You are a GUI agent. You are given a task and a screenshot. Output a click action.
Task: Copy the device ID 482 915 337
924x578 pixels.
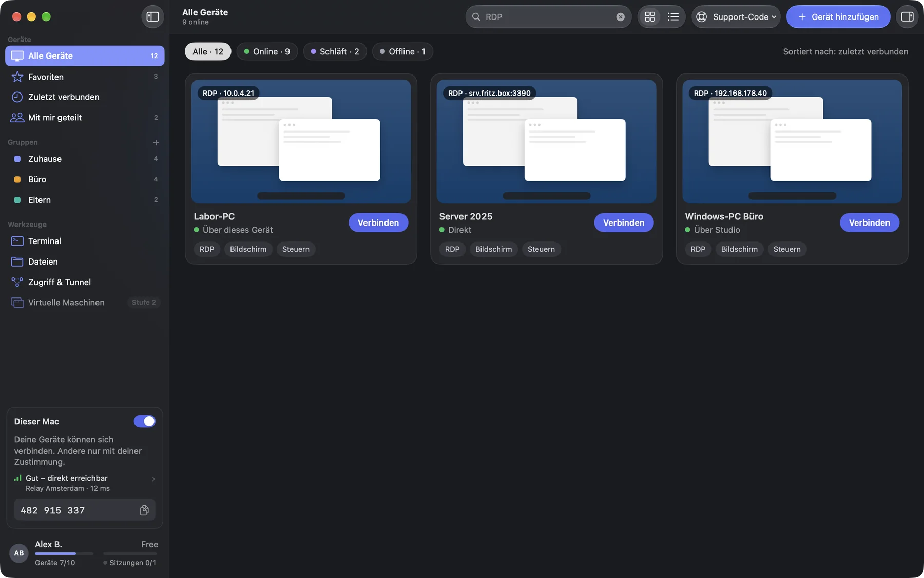[144, 510]
